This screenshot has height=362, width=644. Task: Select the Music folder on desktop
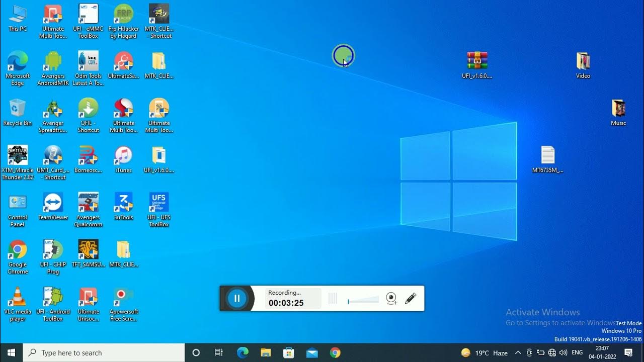(618, 113)
